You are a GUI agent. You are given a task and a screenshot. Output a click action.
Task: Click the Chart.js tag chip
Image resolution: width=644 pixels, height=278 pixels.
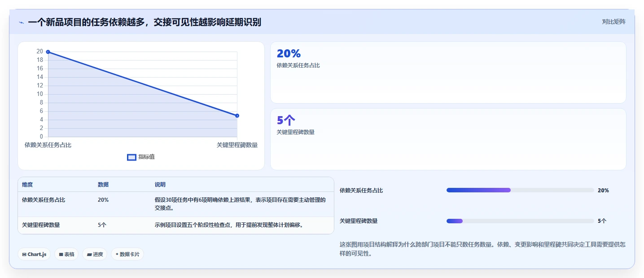[35, 254]
